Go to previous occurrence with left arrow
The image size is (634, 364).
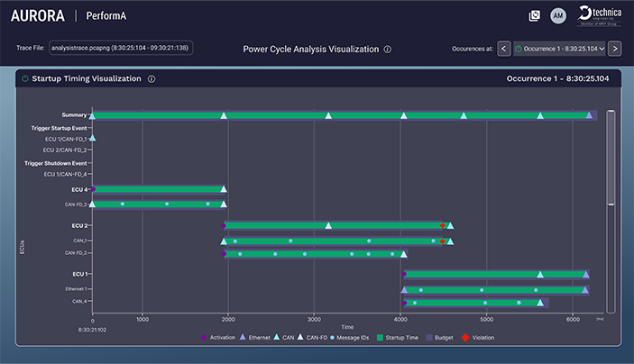(x=504, y=49)
